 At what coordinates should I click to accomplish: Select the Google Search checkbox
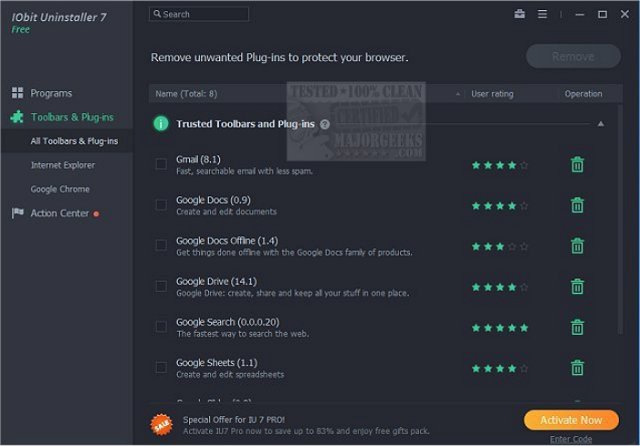coord(161,327)
